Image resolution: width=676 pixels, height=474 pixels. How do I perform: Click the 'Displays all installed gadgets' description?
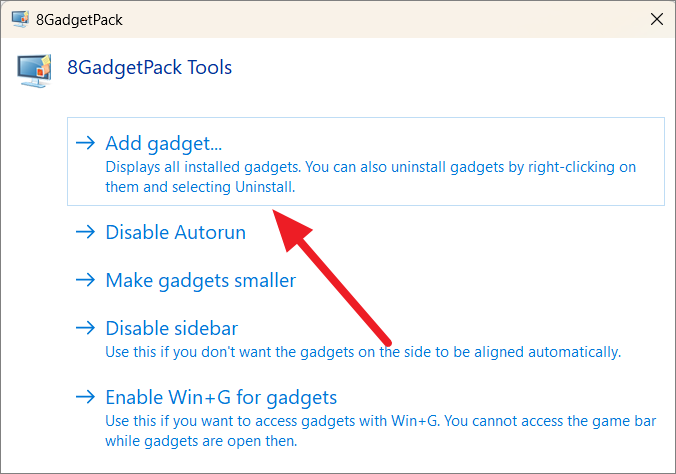(x=371, y=177)
